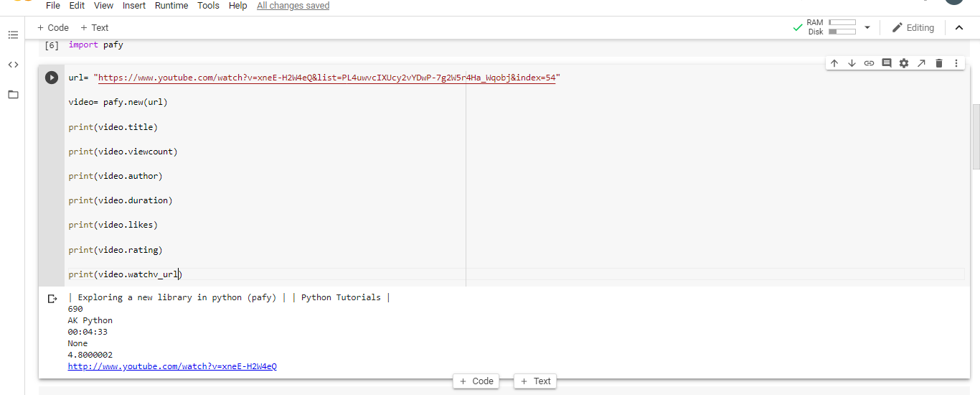This screenshot has width=980, height=395.
Task: Click the vertical scrollbar on the right
Action: click(976, 136)
